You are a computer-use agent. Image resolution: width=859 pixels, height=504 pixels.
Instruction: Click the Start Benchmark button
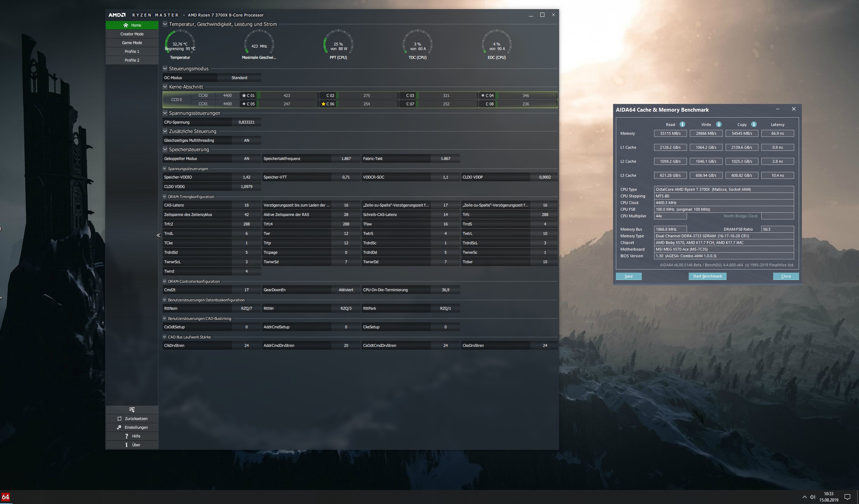coord(707,276)
